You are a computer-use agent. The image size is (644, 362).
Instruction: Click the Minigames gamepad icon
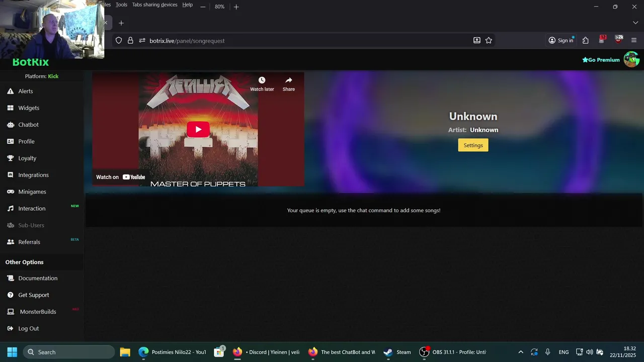click(10, 192)
